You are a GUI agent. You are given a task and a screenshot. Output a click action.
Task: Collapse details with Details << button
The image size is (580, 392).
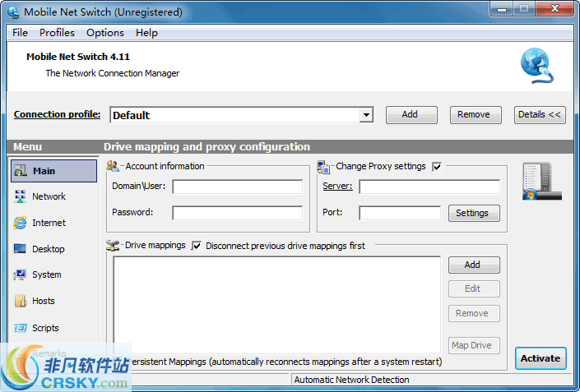click(x=540, y=115)
